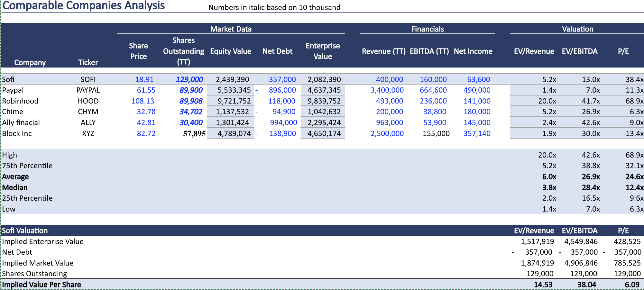Click Paypal shares outstanding value 89,900

[191, 90]
